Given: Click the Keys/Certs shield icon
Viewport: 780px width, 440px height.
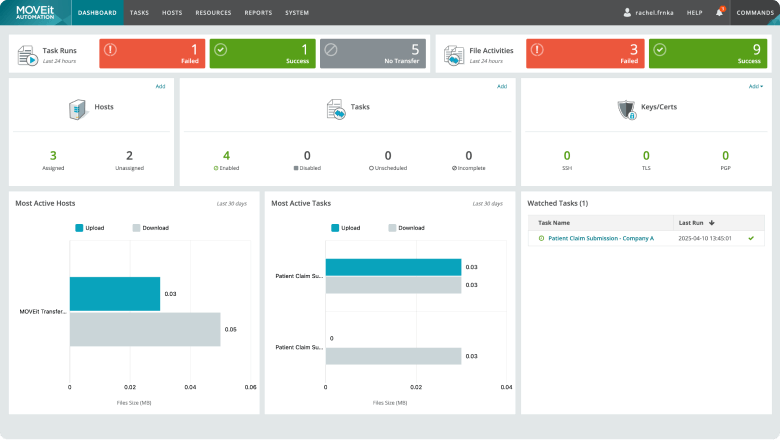Looking at the screenshot, I should pyautogui.click(x=628, y=109).
